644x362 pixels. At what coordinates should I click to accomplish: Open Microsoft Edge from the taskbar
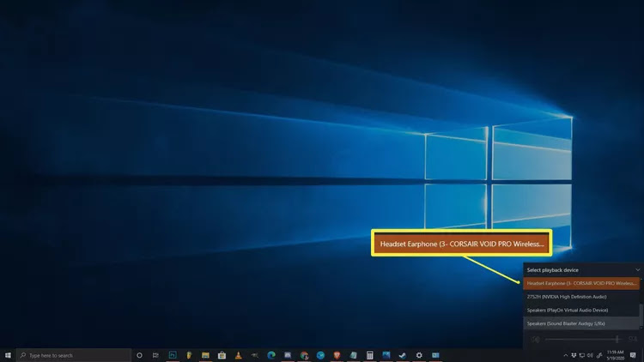pyautogui.click(x=271, y=355)
